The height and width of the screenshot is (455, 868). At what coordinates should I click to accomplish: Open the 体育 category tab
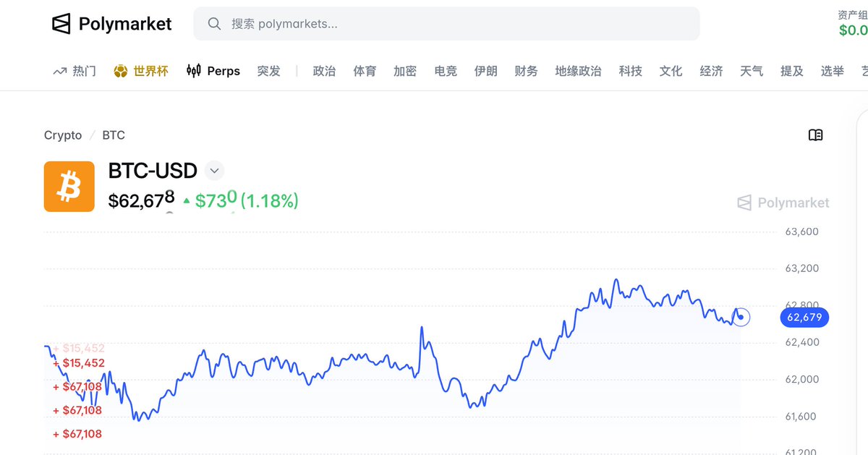pyautogui.click(x=365, y=71)
